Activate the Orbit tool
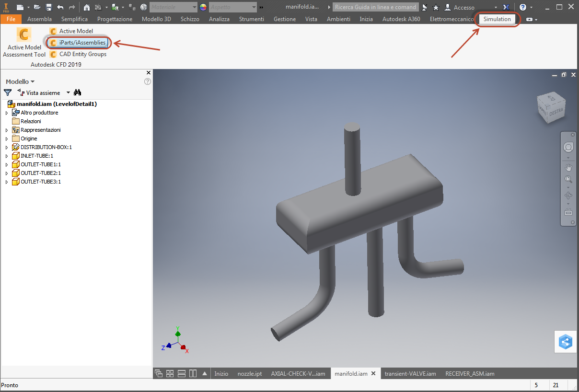Image resolution: width=579 pixels, height=392 pixels. click(568, 196)
